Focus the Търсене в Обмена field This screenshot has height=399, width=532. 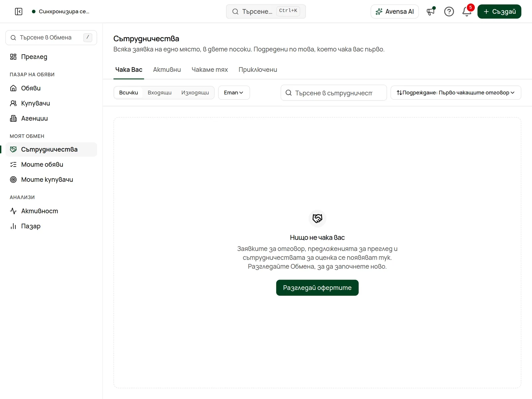tap(51, 38)
